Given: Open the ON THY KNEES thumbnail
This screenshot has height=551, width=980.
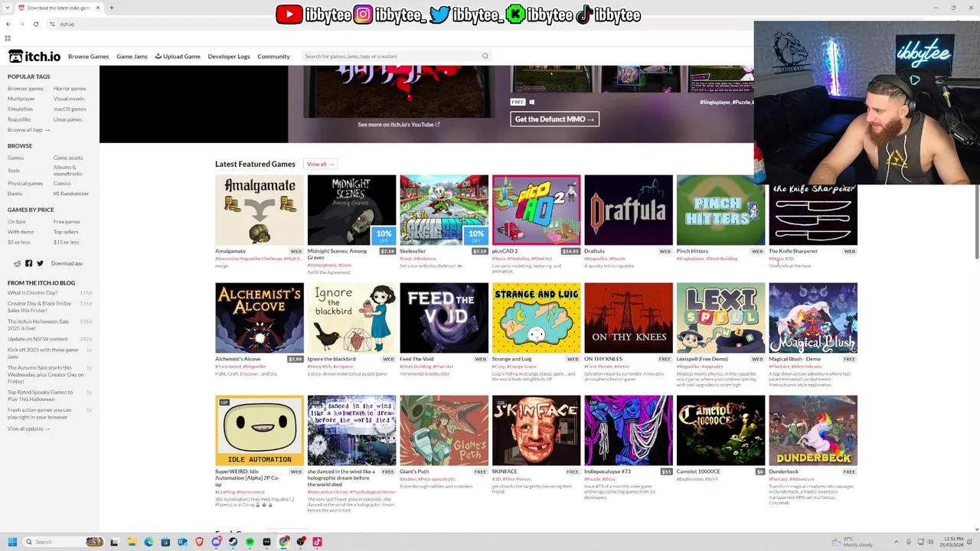Looking at the screenshot, I should 629,318.
